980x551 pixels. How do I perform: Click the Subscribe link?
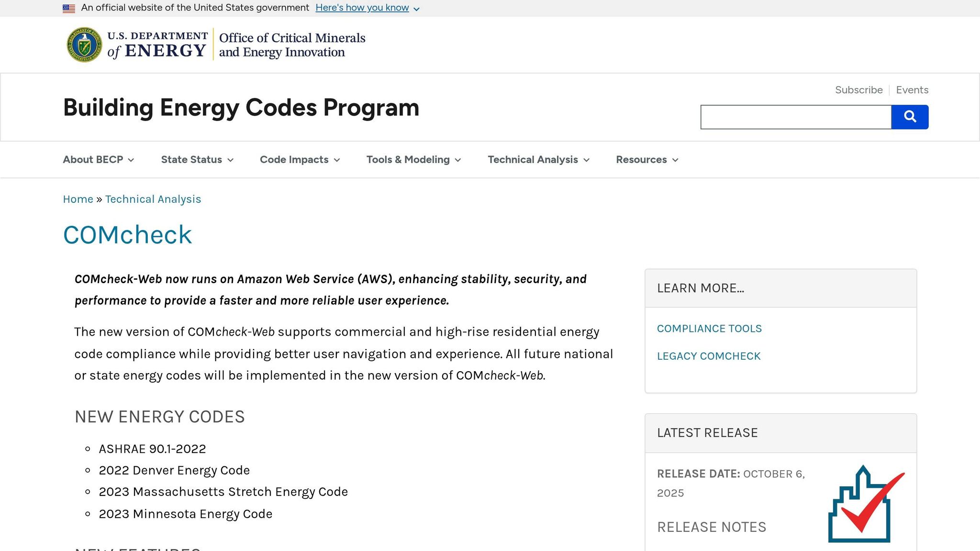(858, 90)
